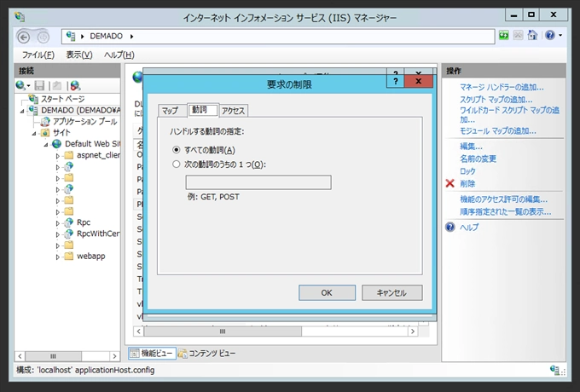The width and height of the screenshot is (580, 392).
Task: Click the IIS Manager title bar icon
Action: point(20,17)
